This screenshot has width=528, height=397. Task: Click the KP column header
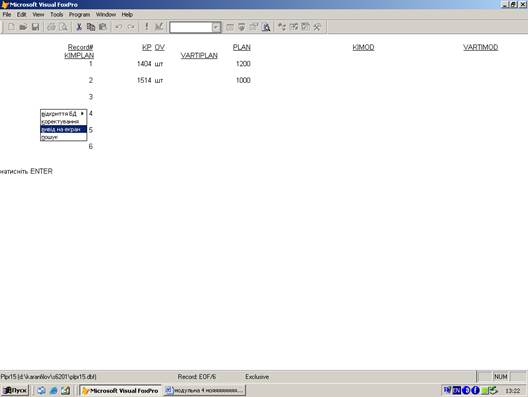(x=146, y=47)
